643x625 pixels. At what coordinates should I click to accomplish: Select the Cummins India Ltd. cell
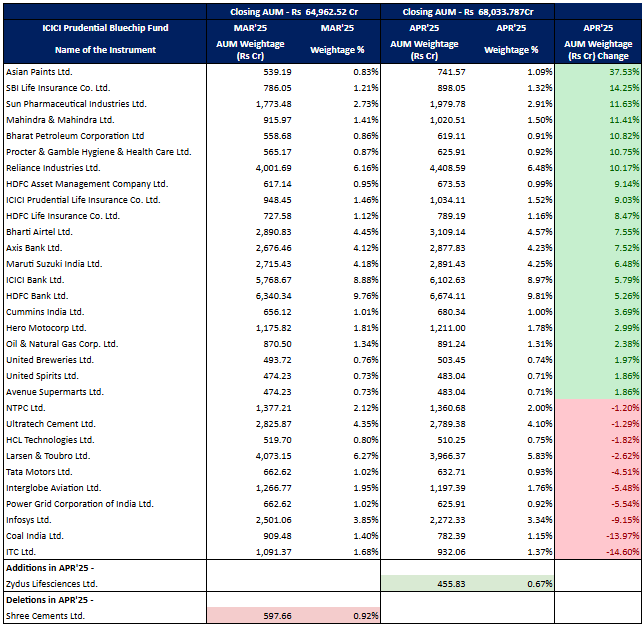coord(45,312)
